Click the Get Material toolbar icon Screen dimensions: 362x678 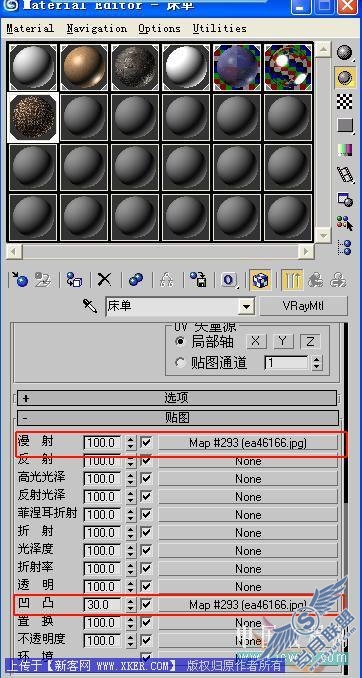point(20,280)
